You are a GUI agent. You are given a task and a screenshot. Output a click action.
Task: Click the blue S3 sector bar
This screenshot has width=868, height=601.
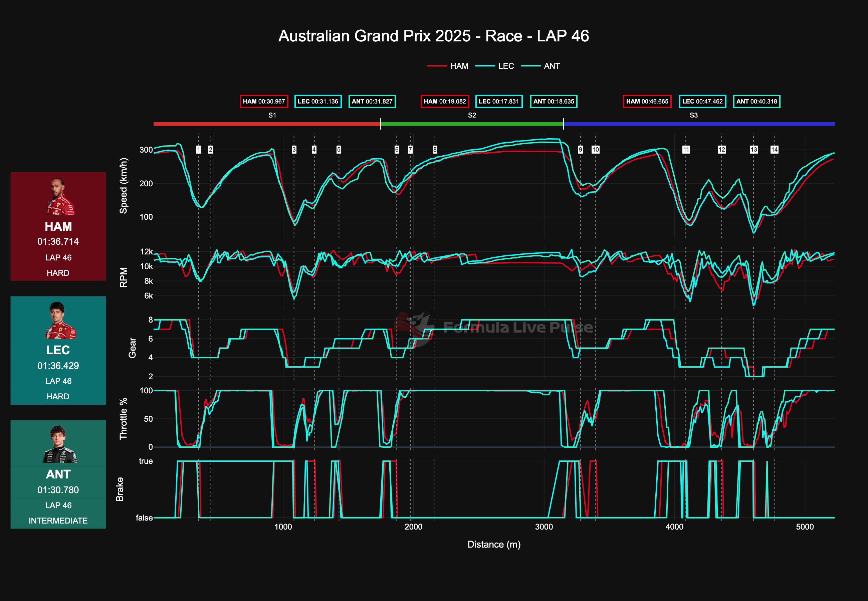click(x=699, y=124)
